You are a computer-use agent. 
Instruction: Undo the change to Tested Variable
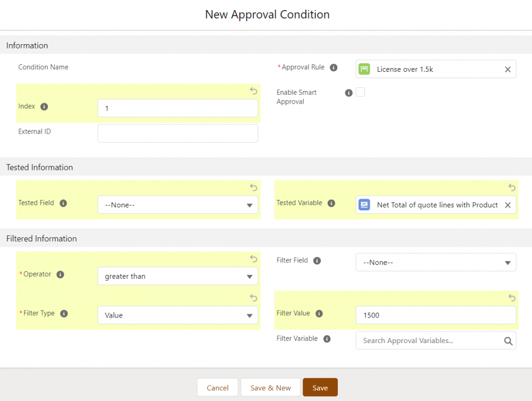coord(512,188)
